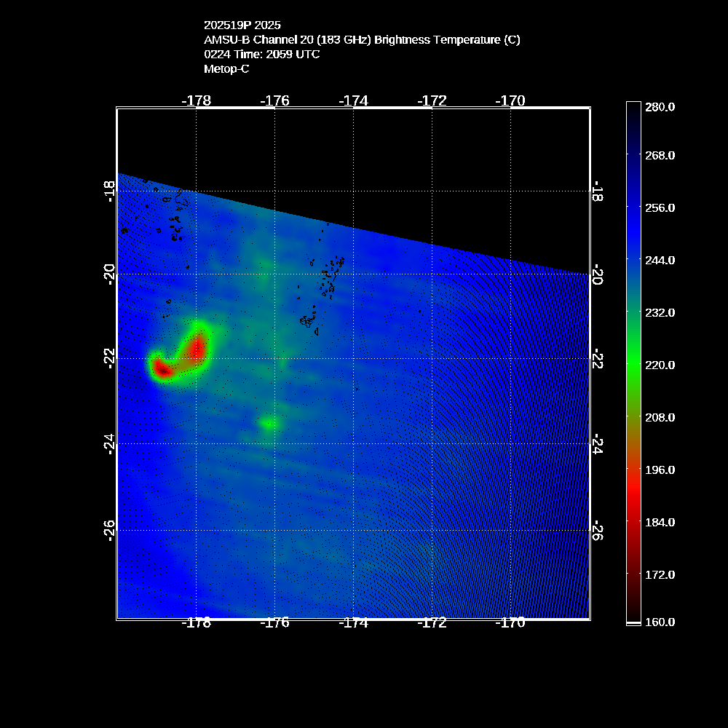Click the left-axis latitude label -20
Image resolution: width=728 pixels, height=728 pixels.
(x=109, y=274)
